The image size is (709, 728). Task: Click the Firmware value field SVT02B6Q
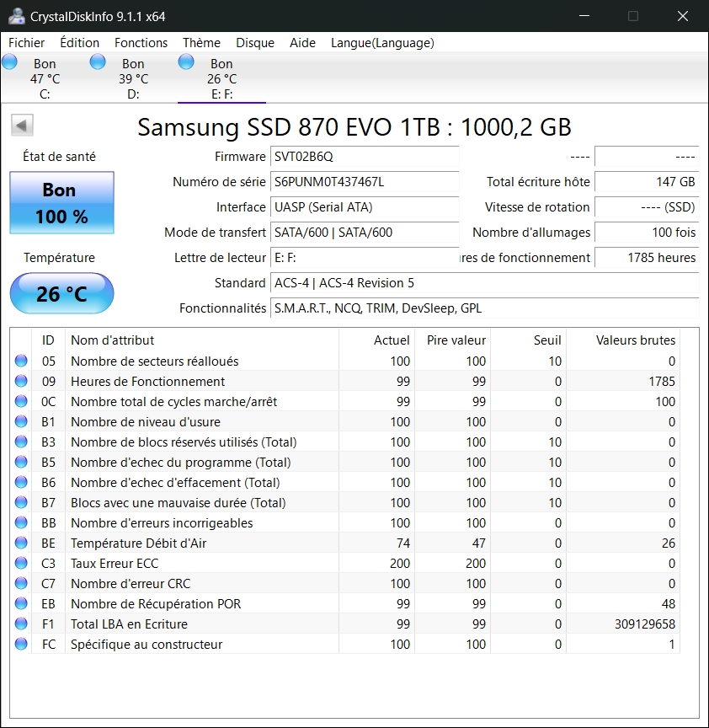(365, 157)
